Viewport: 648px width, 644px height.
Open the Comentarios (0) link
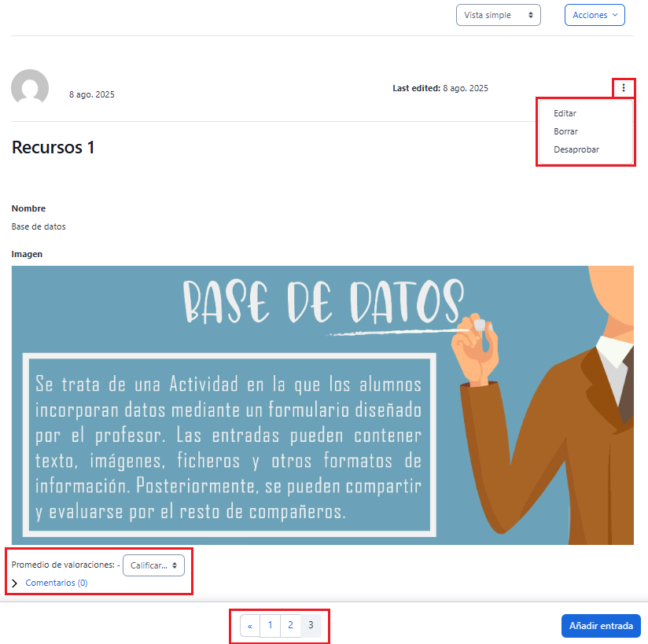(57, 583)
